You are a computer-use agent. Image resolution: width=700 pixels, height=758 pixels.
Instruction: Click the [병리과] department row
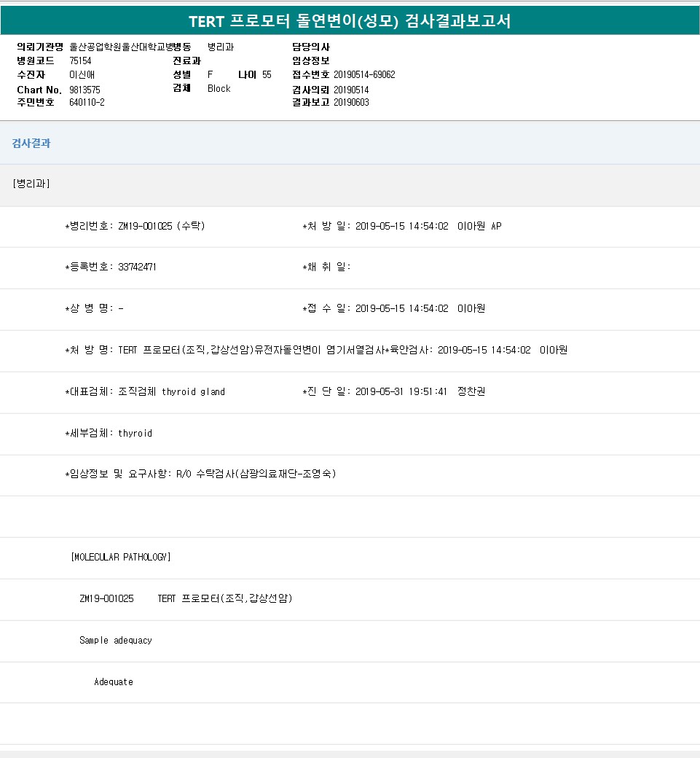point(31,184)
